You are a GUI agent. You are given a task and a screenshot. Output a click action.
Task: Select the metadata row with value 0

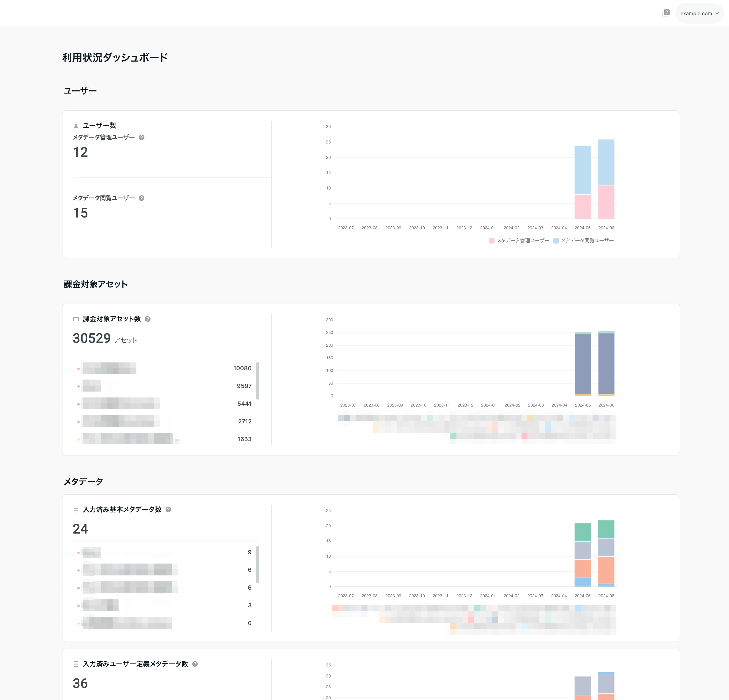(164, 623)
